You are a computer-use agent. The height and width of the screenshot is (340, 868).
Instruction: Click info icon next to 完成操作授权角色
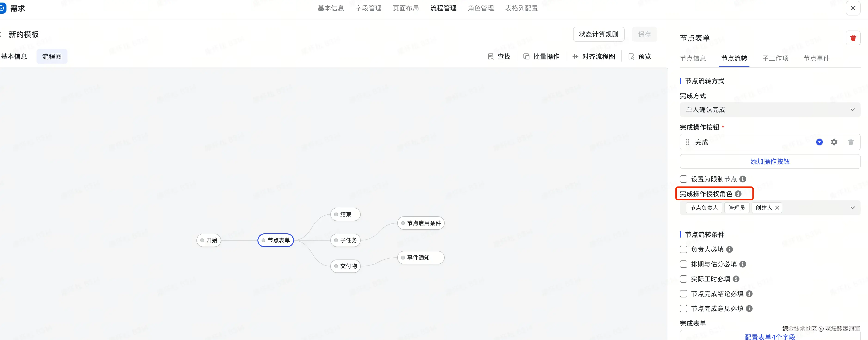click(738, 194)
